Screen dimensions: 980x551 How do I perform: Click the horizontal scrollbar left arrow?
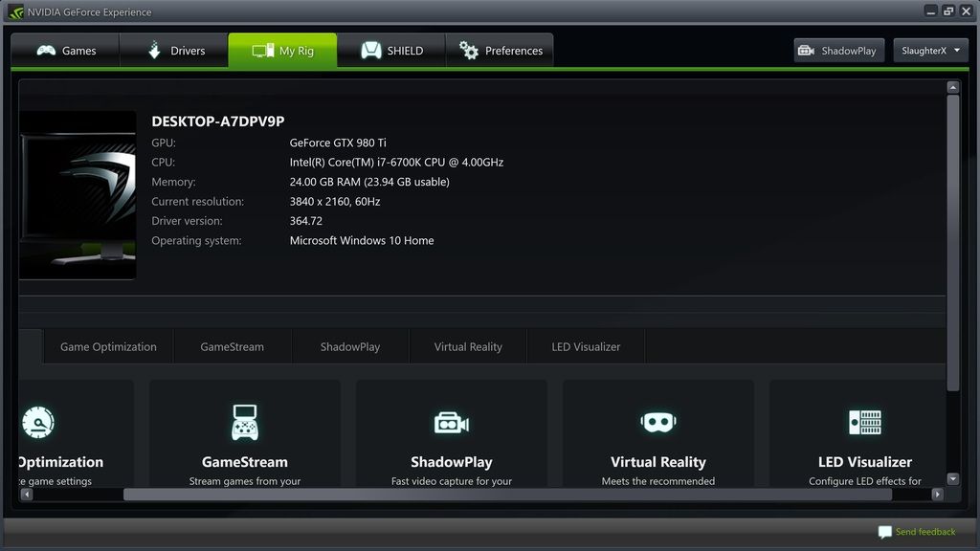click(x=26, y=495)
